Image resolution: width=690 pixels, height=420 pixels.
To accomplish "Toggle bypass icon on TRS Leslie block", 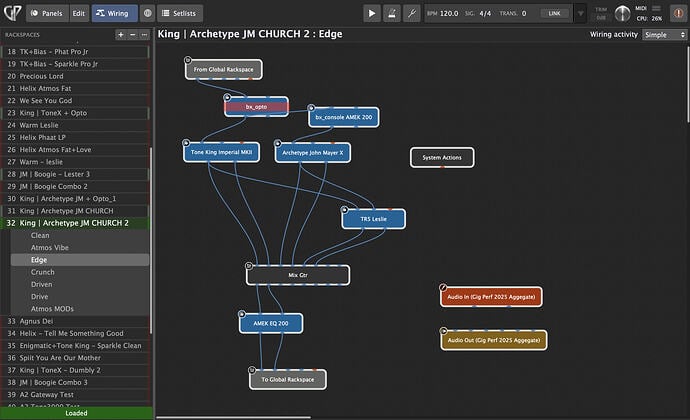I will 345,209.
